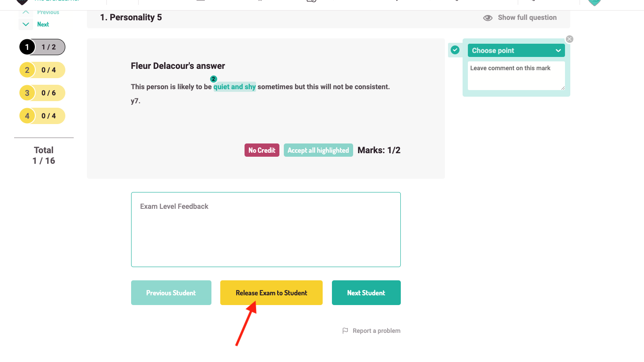Click the Next down-chevron icon
The width and height of the screenshot is (644, 362).
(x=26, y=24)
